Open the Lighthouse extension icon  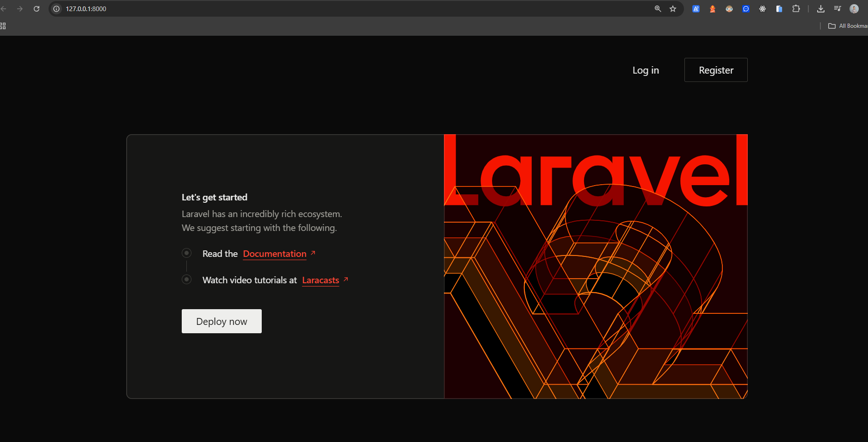(x=713, y=9)
